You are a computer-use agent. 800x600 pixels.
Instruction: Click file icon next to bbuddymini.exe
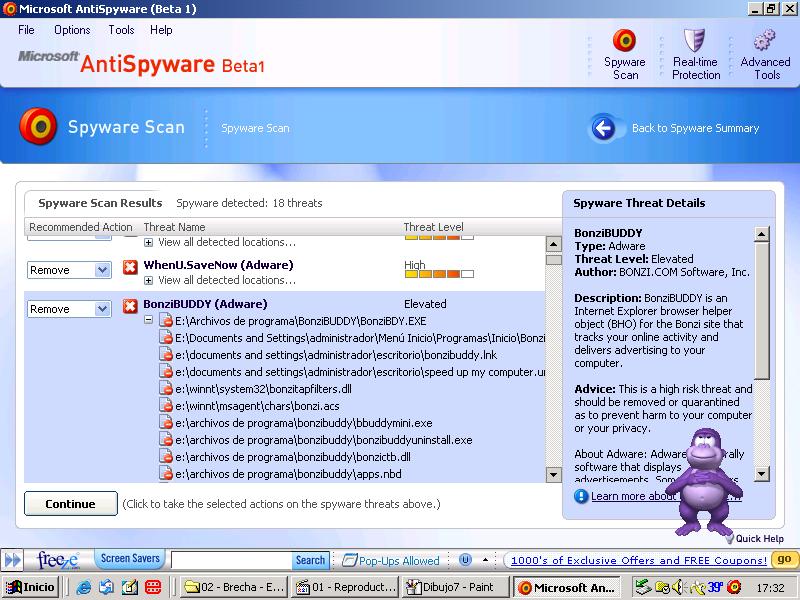point(166,423)
